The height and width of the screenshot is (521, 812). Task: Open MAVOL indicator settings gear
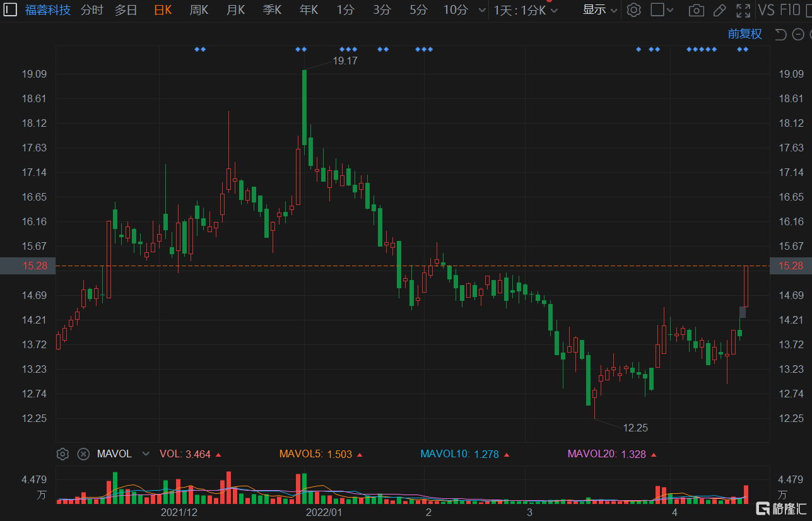[62, 454]
